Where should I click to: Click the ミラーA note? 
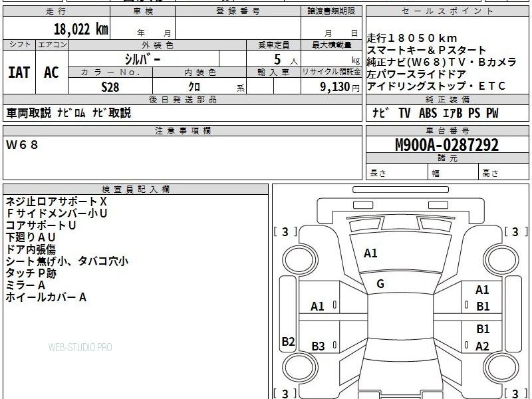[x=25, y=285]
